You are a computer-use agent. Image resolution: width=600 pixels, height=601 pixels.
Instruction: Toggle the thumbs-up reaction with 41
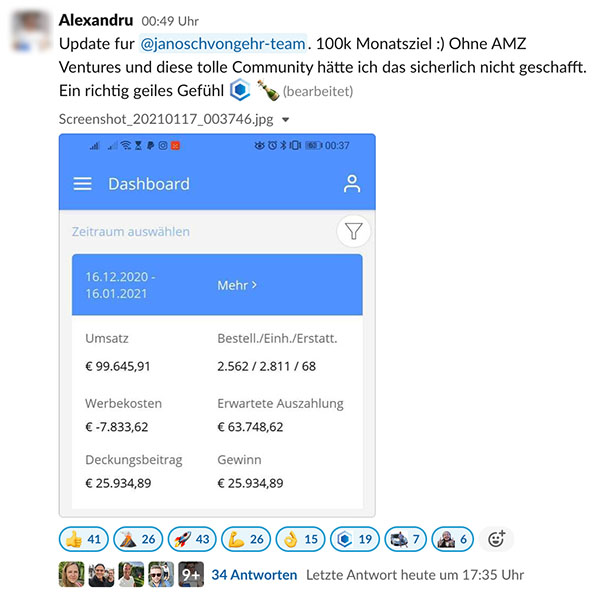[84, 539]
